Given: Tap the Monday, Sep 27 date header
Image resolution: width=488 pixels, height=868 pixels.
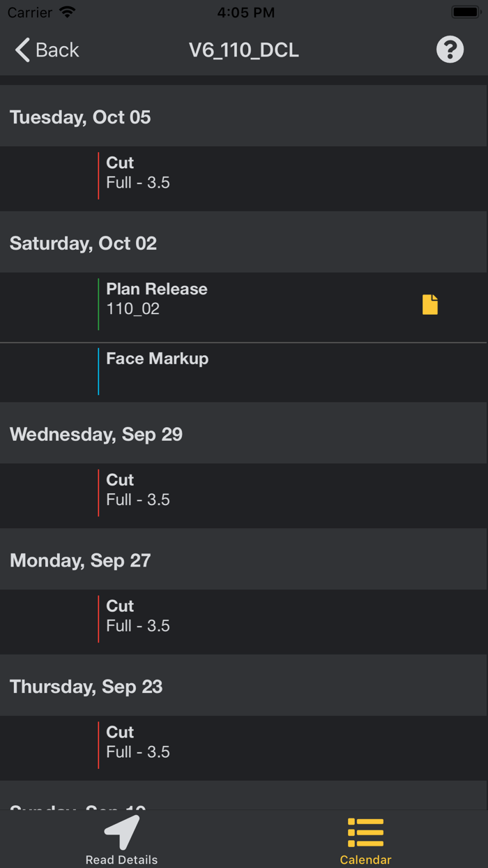Looking at the screenshot, I should click(x=80, y=560).
